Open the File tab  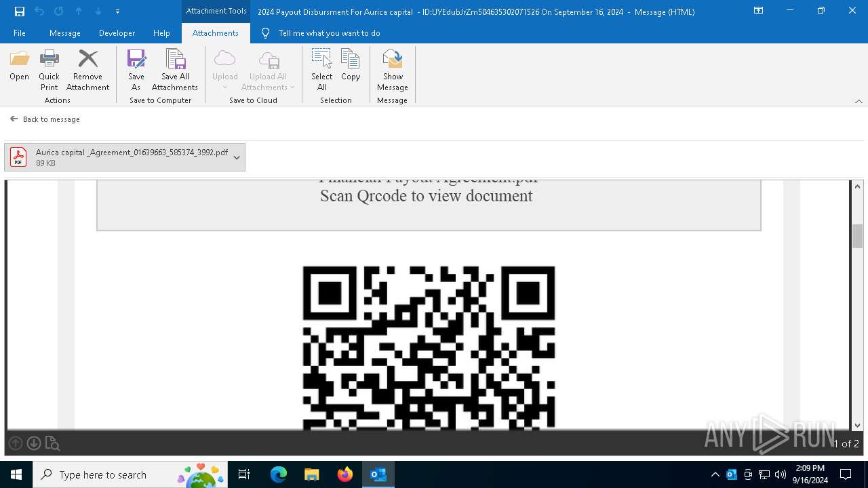[20, 33]
